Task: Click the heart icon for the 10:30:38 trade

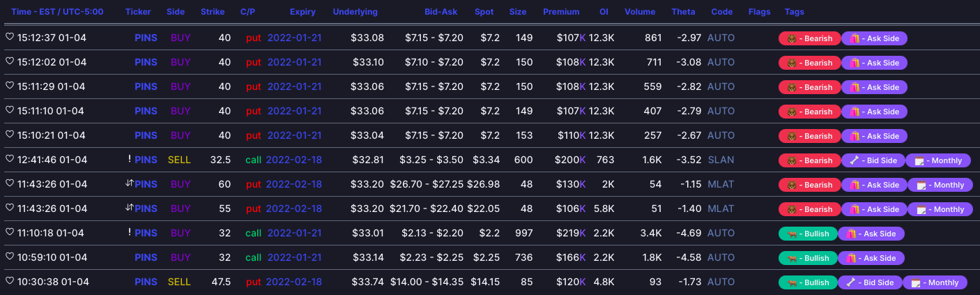Action: [x=10, y=282]
